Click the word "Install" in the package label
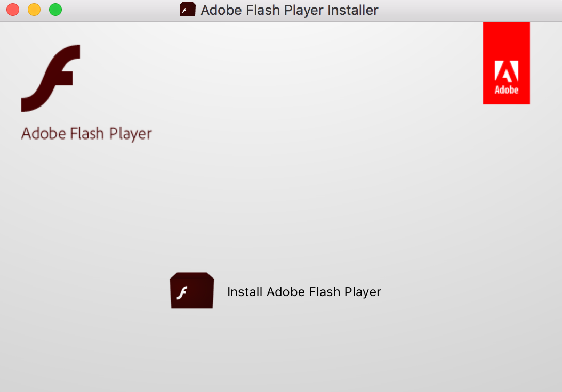This screenshot has height=392, width=562. 245,292
